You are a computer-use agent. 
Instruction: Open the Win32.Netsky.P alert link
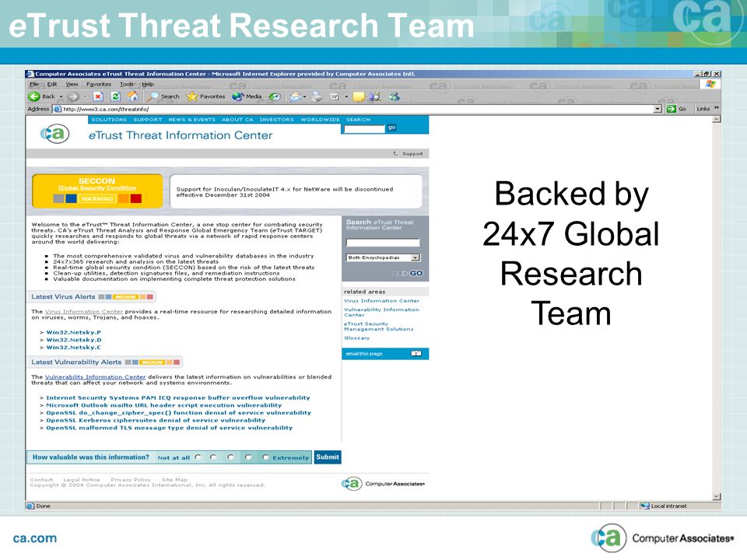[73, 332]
